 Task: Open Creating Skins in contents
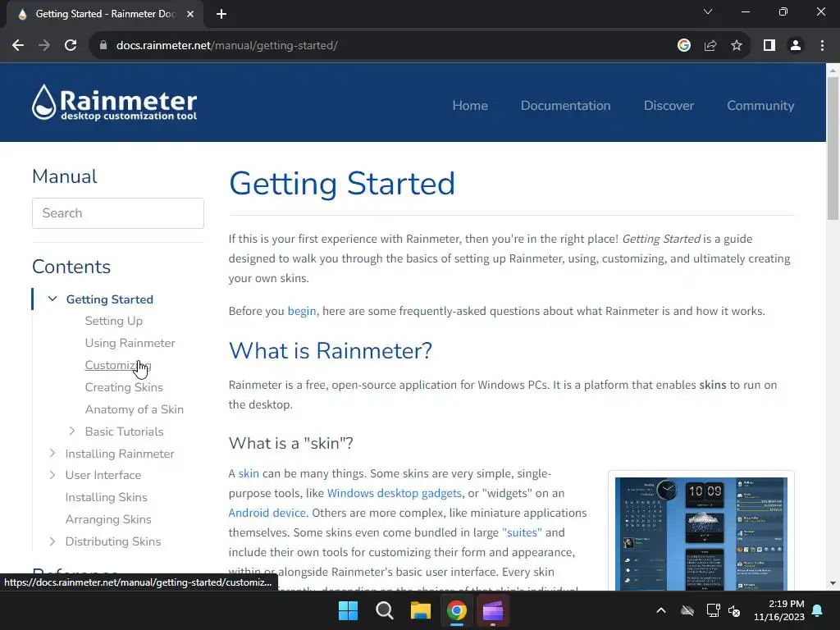[x=124, y=387]
